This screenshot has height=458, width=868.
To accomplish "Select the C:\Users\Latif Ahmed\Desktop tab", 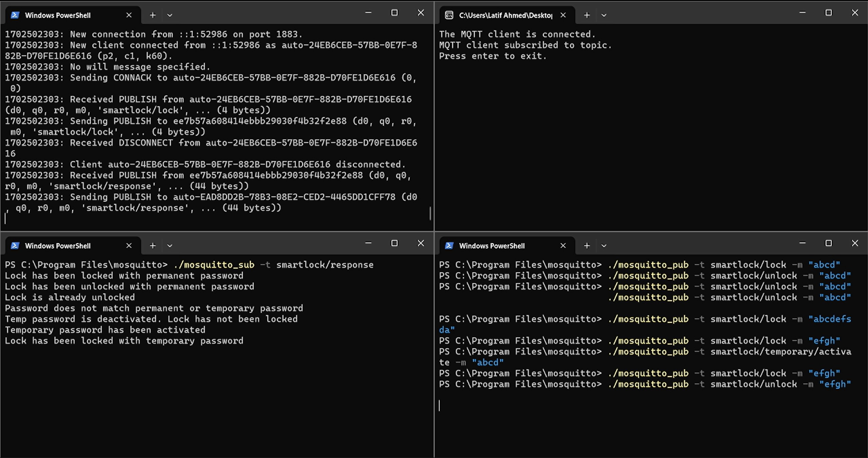I will tap(505, 15).
